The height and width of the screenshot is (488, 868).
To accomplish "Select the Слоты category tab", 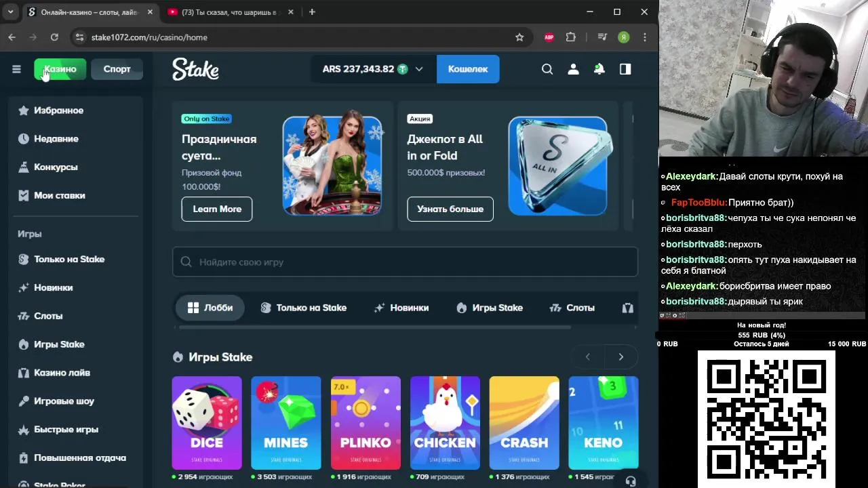I will pos(572,308).
